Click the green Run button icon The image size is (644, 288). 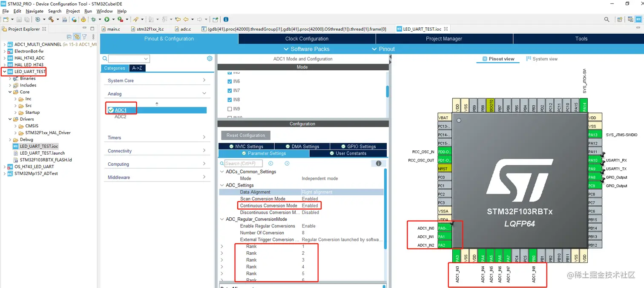[107, 20]
